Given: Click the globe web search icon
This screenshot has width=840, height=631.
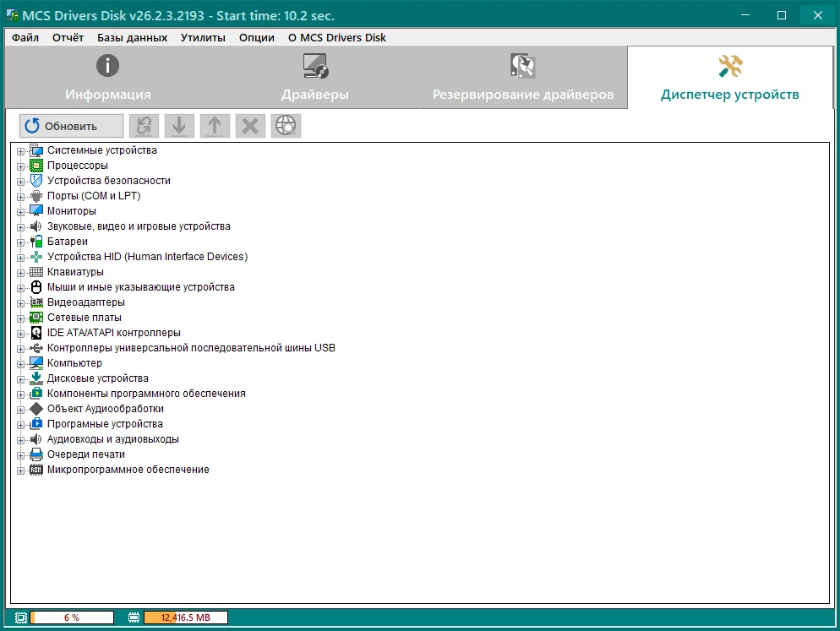Looking at the screenshot, I should [x=286, y=126].
